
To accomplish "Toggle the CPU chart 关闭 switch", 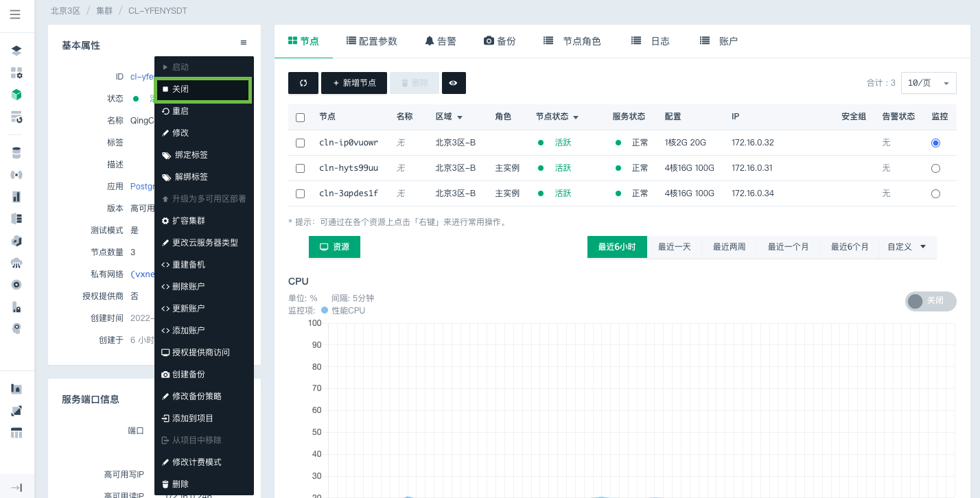I will (931, 301).
